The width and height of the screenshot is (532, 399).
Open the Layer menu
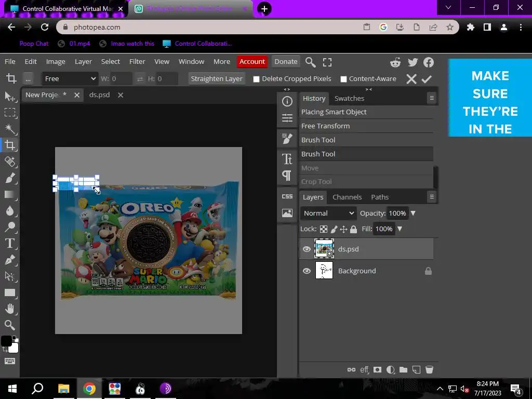coord(83,61)
